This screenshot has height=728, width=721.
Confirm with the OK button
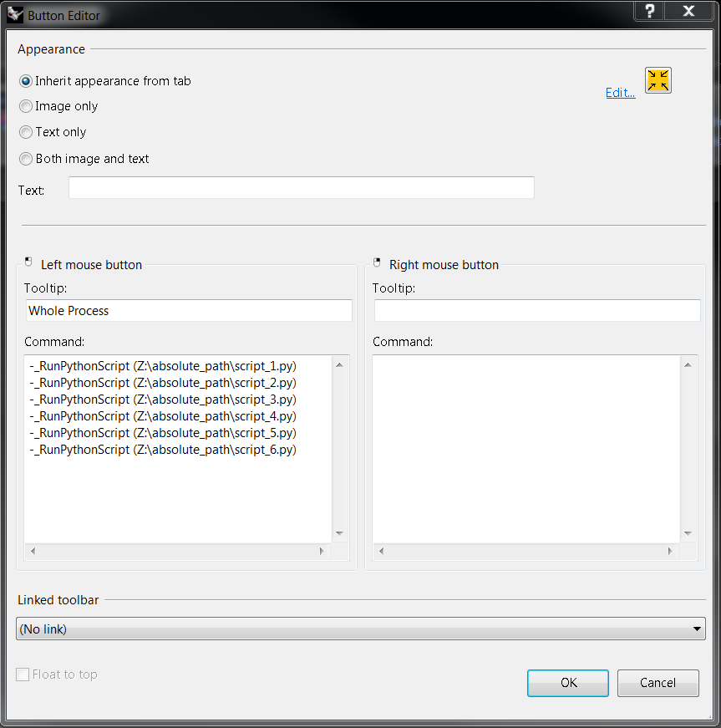[x=568, y=683]
